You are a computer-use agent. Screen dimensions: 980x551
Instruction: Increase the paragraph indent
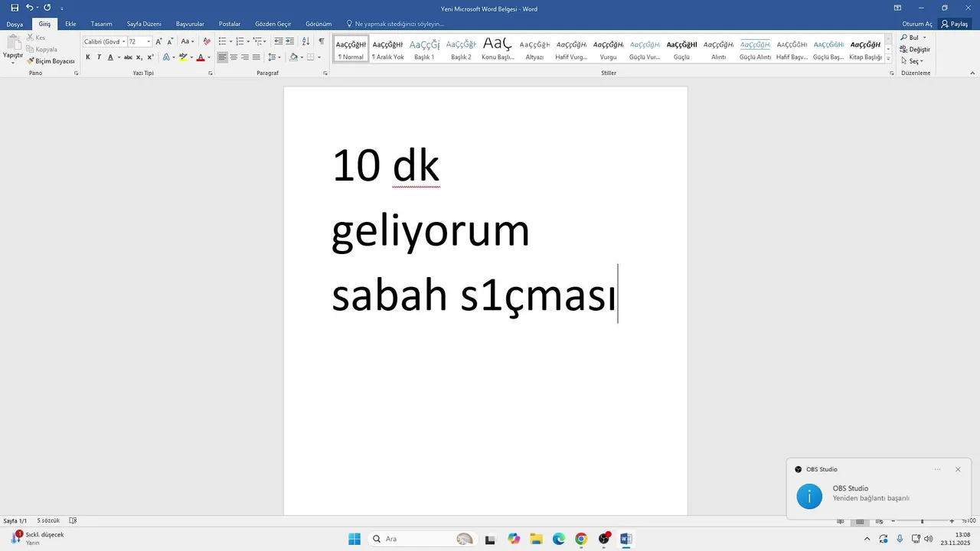click(290, 41)
